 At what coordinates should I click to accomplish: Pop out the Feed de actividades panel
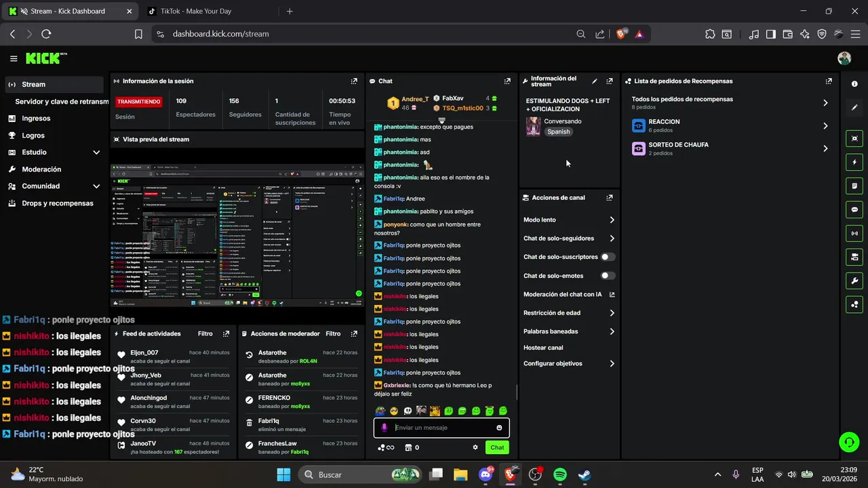[x=226, y=333]
